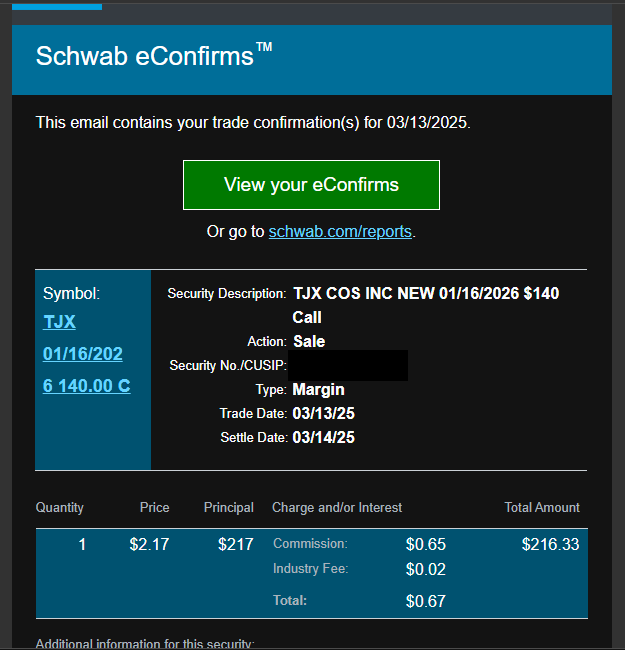Click the Total Amount column header
Image resolution: width=625 pixels, height=650 pixels.
pyautogui.click(x=542, y=508)
